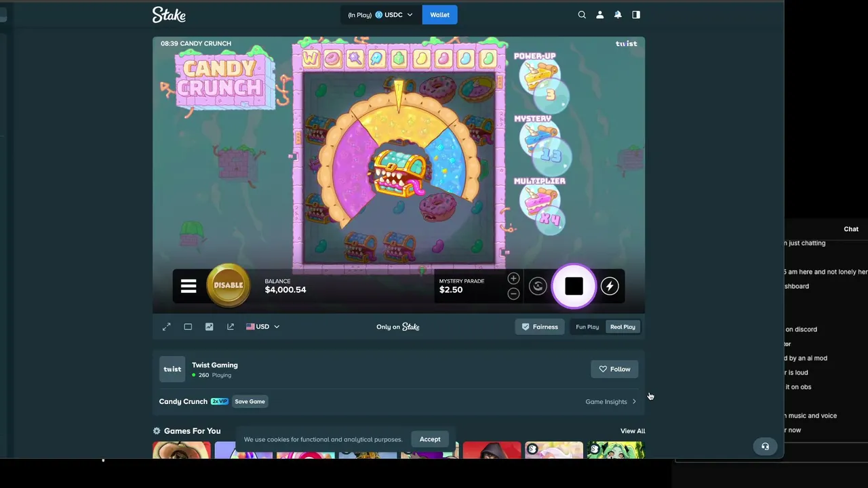Image resolution: width=868 pixels, height=488 pixels.
Task: Open the USD currency dropdown
Action: (x=262, y=327)
